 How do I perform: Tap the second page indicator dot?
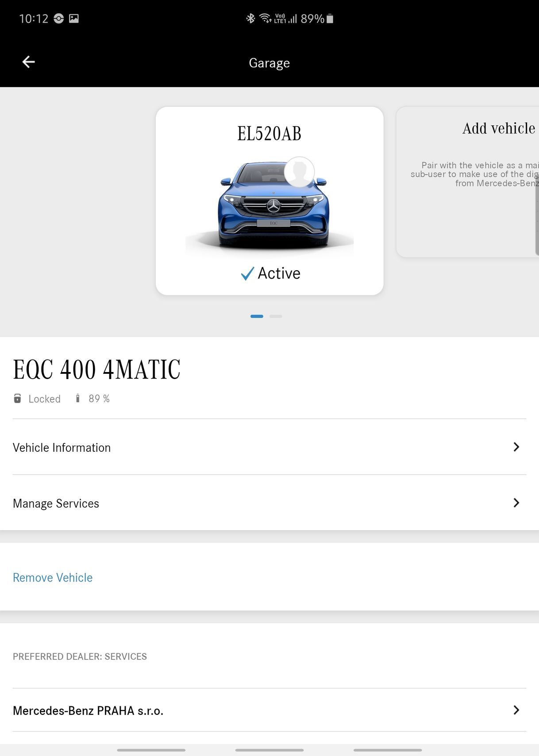(276, 316)
